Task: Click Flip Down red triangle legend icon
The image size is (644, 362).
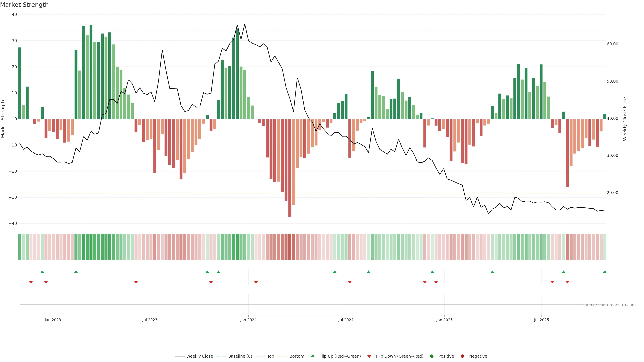Action: pos(369,356)
